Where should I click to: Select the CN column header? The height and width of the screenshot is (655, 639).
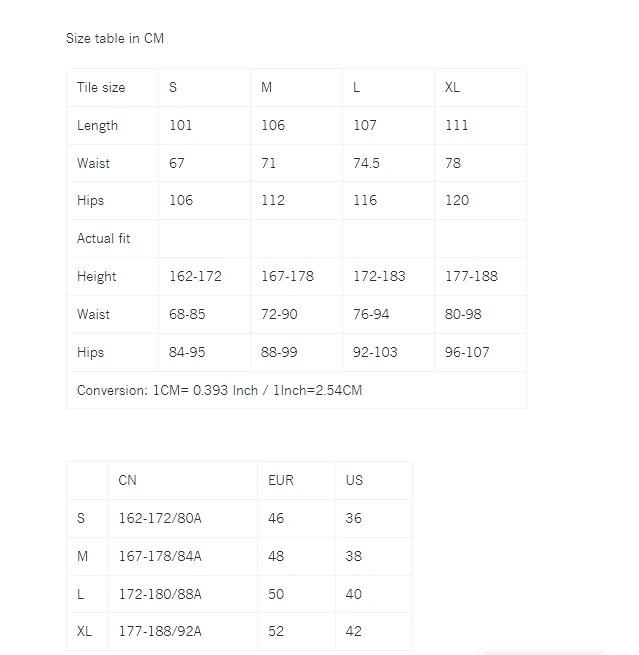tap(183, 480)
